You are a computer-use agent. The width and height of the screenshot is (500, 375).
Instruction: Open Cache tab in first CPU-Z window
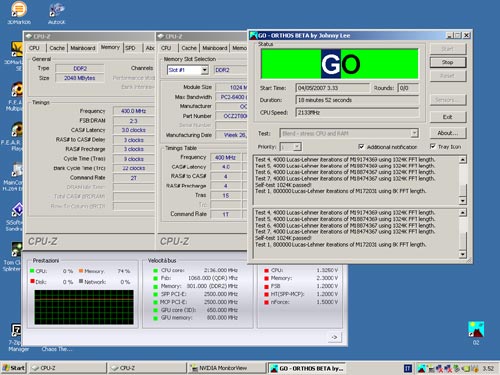tap(57, 48)
